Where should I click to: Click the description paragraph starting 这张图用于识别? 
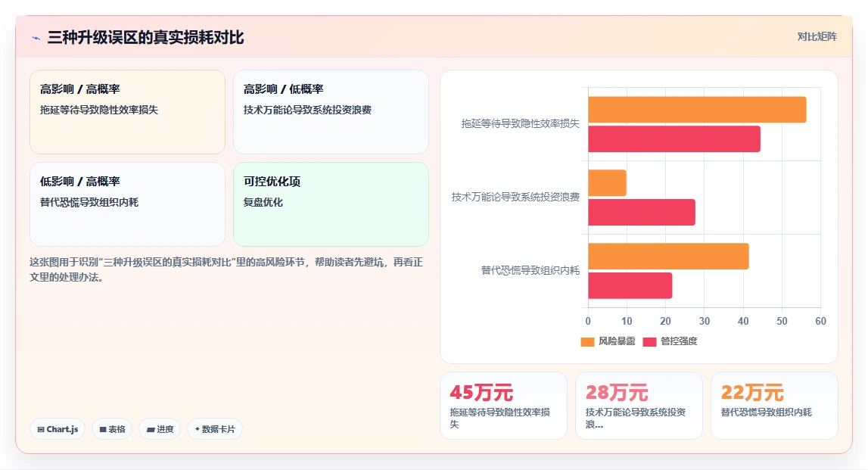(226, 269)
